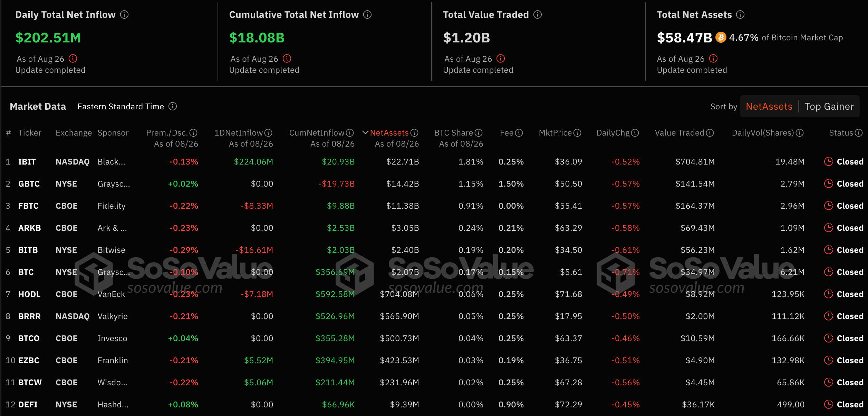Click IBIT's $224.06M net inflow cell
Screen dimensions: 868x416
tap(253, 161)
